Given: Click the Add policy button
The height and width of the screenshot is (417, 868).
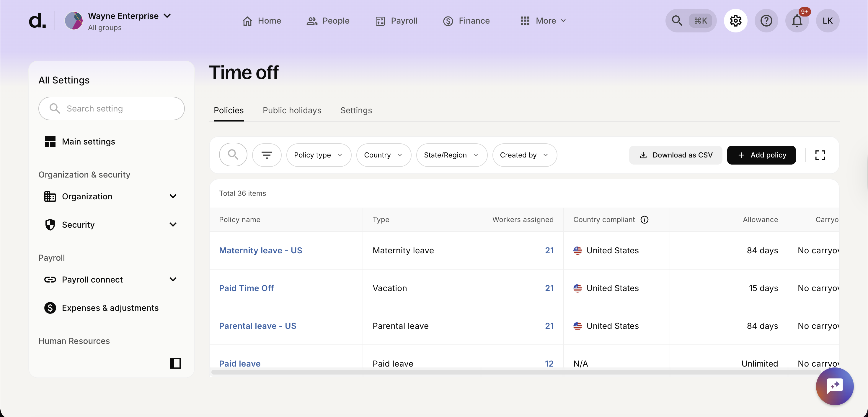Looking at the screenshot, I should pyautogui.click(x=761, y=155).
